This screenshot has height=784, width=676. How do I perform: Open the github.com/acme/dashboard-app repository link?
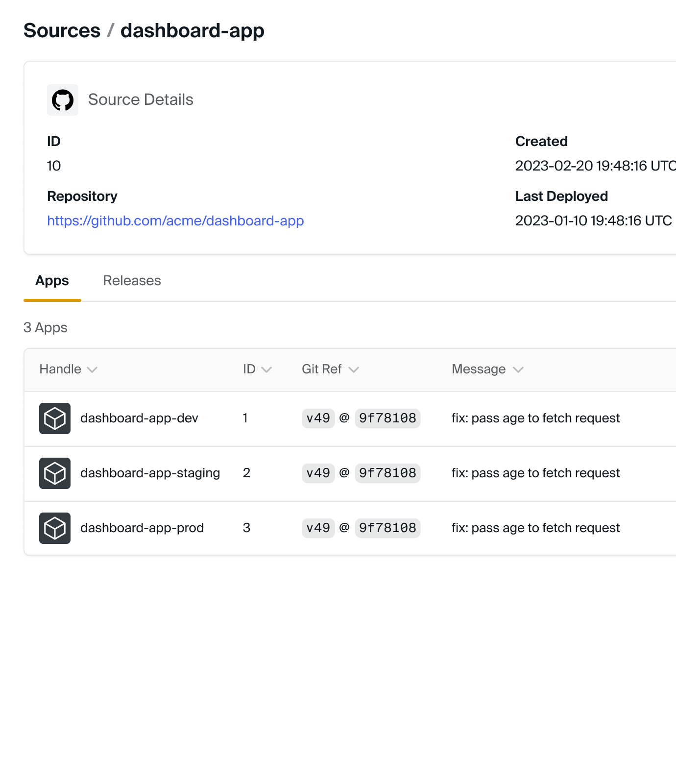(175, 220)
